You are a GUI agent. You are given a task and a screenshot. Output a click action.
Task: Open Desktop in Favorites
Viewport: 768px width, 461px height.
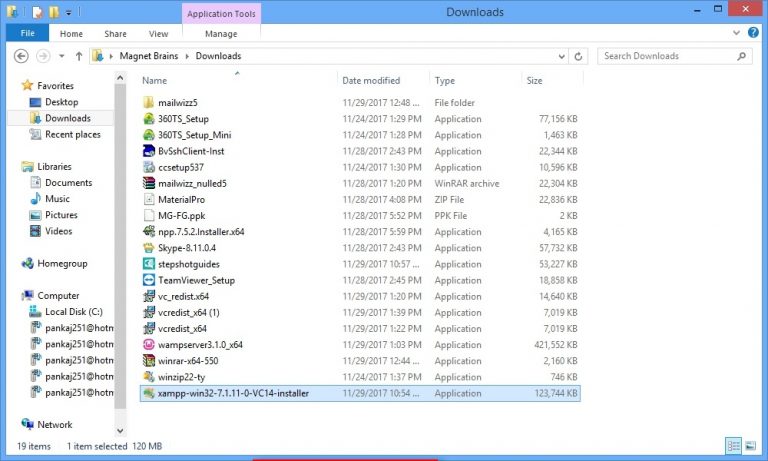click(x=61, y=102)
